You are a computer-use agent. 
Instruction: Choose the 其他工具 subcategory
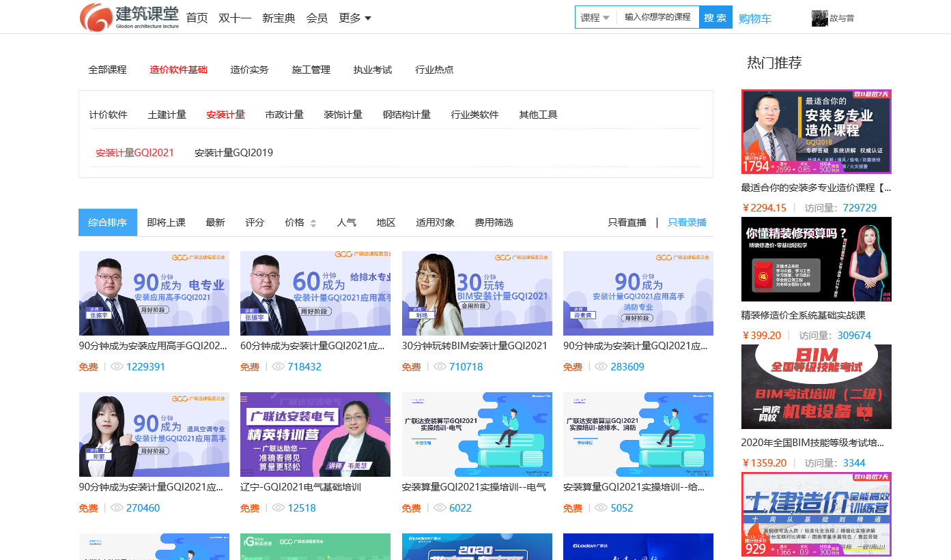click(538, 115)
